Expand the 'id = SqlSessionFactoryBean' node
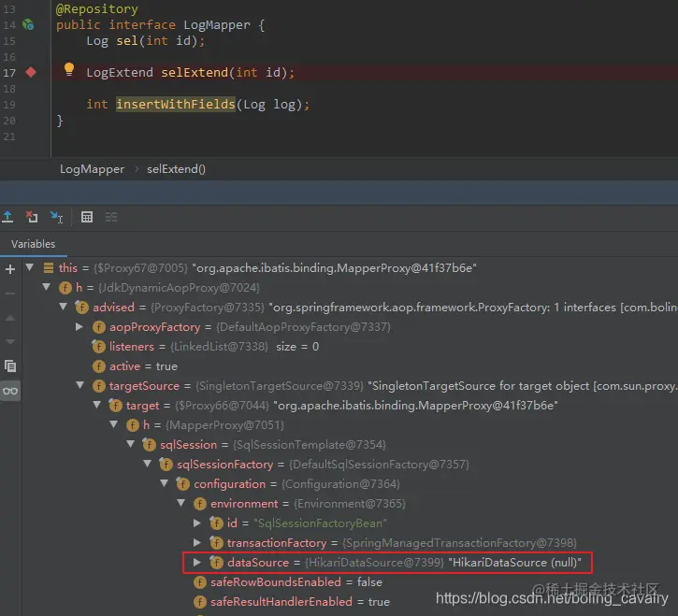 pyautogui.click(x=197, y=523)
